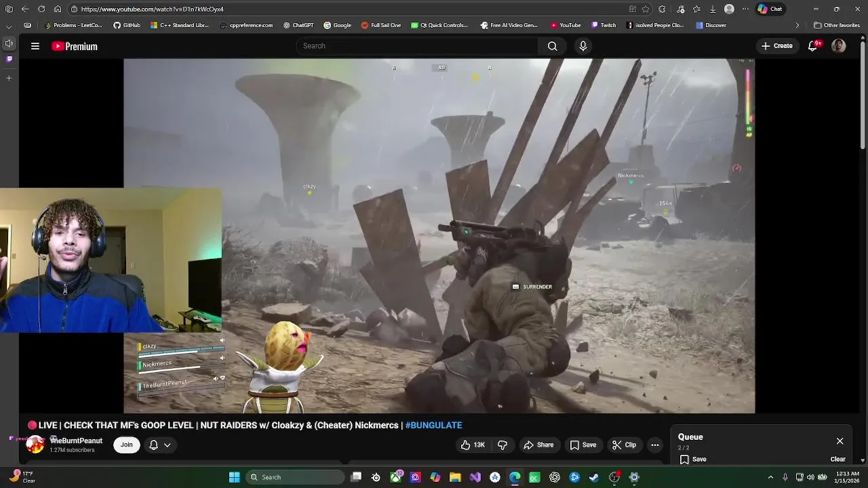Share the live stream
This screenshot has height=488, width=868.
(x=538, y=445)
